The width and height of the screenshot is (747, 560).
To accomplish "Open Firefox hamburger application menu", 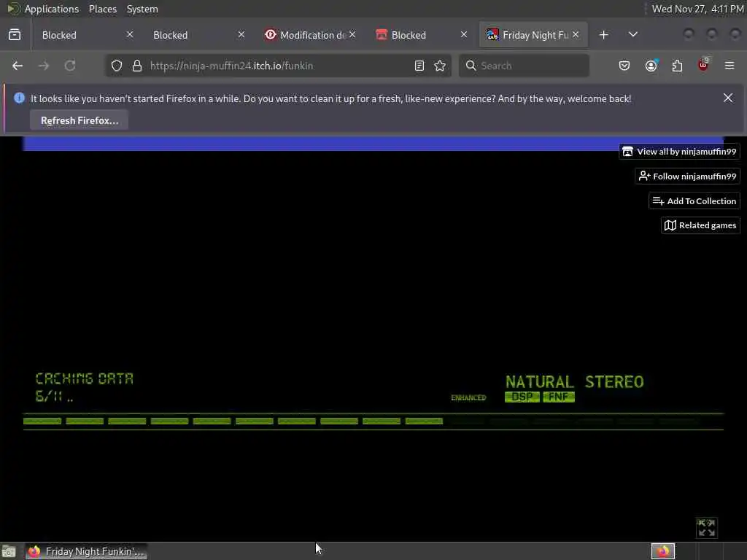I will point(729,66).
